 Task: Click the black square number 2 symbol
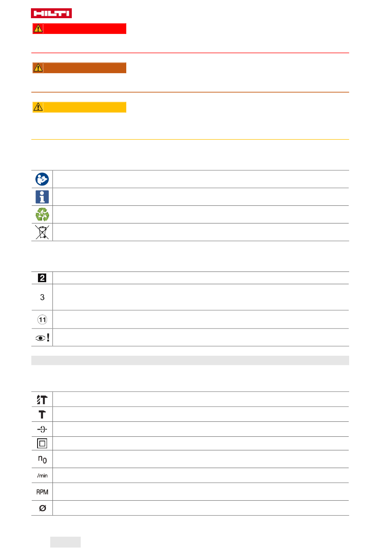tap(42, 278)
